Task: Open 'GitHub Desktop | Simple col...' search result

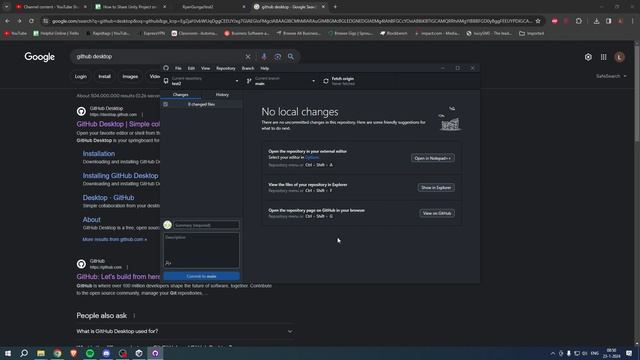Action: [x=118, y=124]
